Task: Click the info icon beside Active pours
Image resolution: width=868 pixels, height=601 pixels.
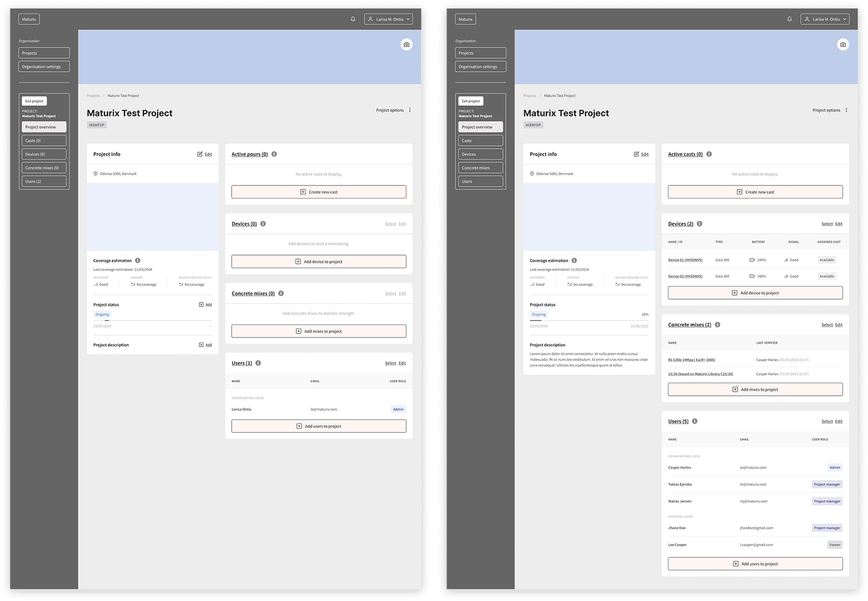Action: pyautogui.click(x=275, y=154)
